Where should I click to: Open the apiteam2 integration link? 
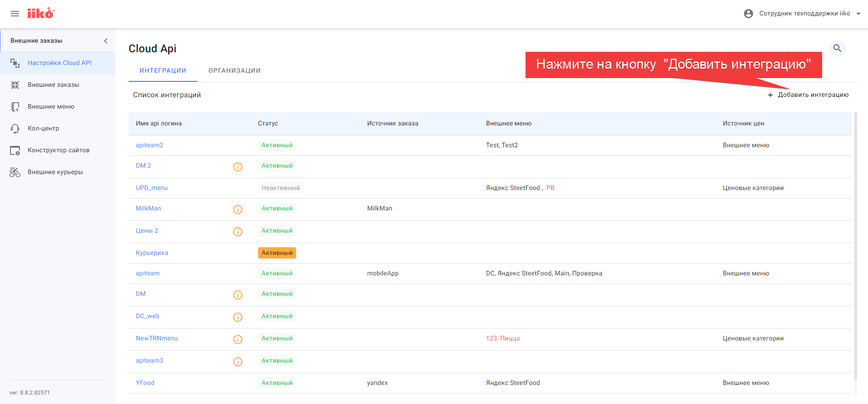[149, 145]
